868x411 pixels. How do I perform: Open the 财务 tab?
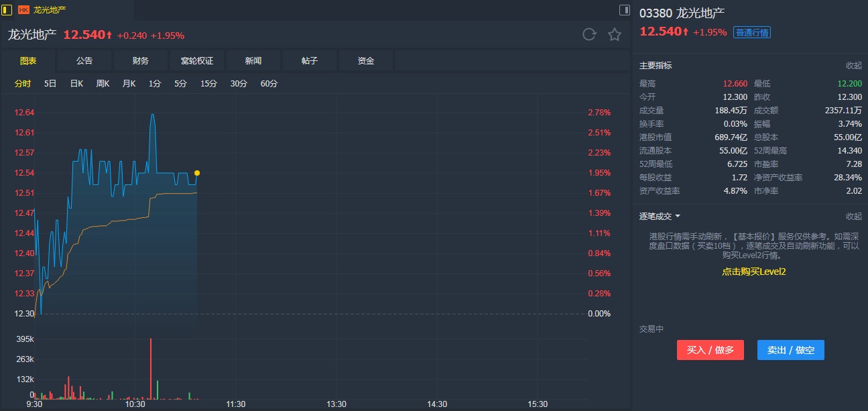coord(141,61)
